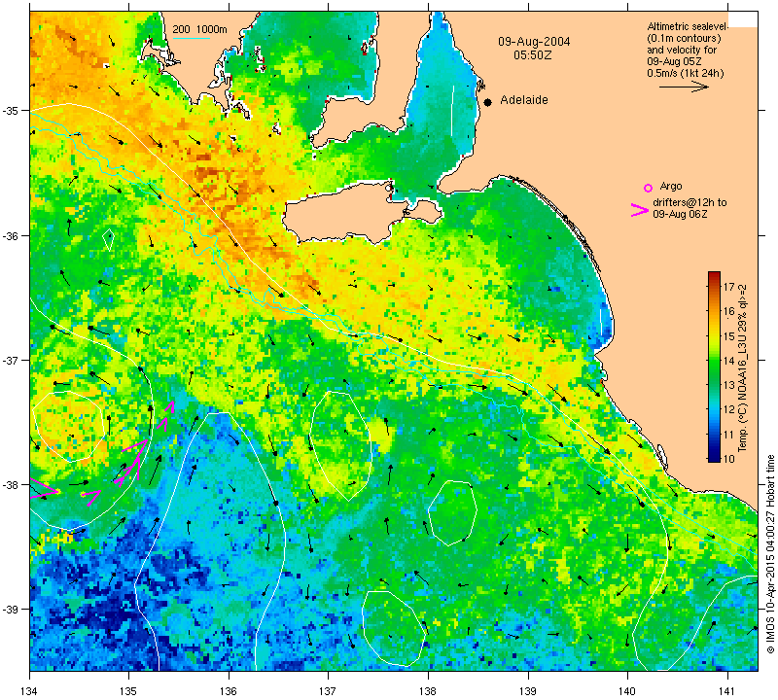Click the '05:50Z' time label

(532, 55)
